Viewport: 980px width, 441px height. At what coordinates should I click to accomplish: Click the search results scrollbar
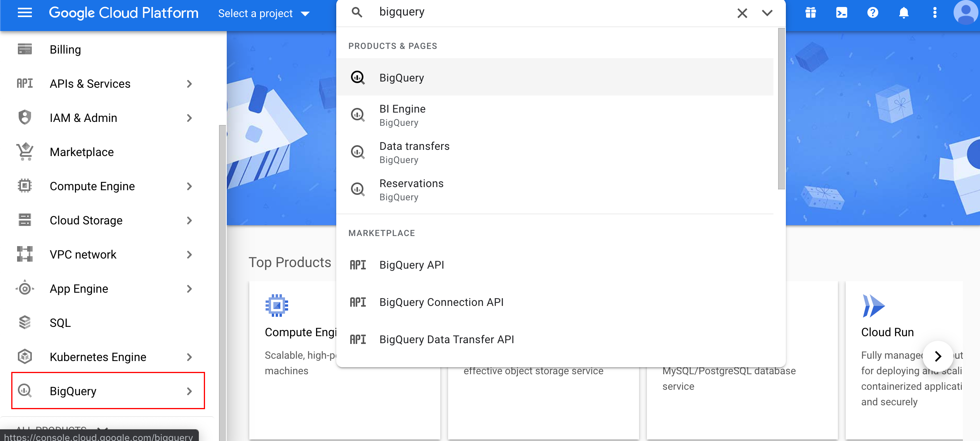tap(781, 109)
